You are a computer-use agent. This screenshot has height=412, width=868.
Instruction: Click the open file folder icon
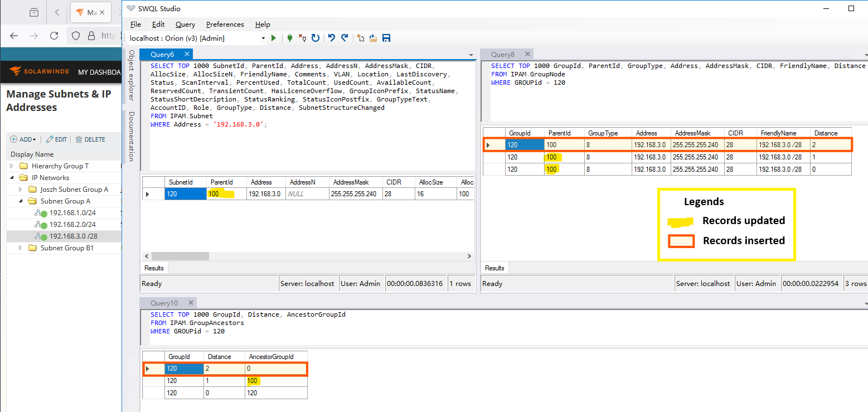click(373, 38)
